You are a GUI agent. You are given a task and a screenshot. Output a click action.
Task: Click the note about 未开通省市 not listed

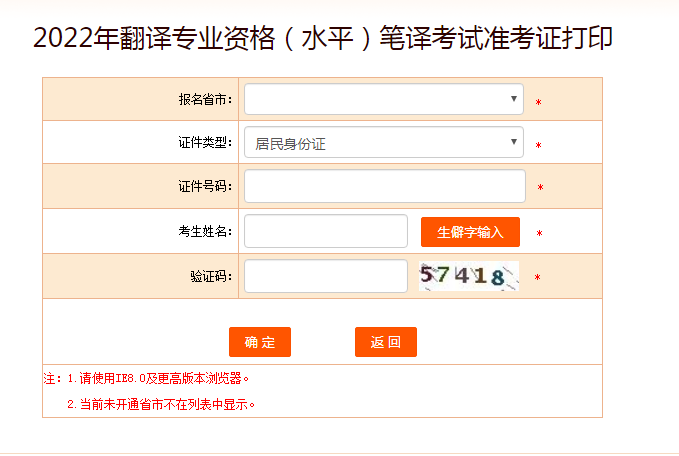click(162, 405)
